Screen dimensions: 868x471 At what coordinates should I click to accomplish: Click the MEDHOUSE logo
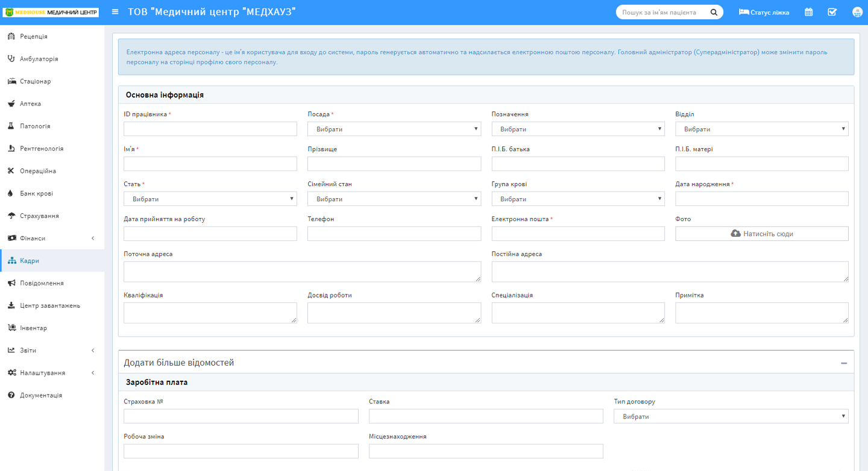point(51,12)
